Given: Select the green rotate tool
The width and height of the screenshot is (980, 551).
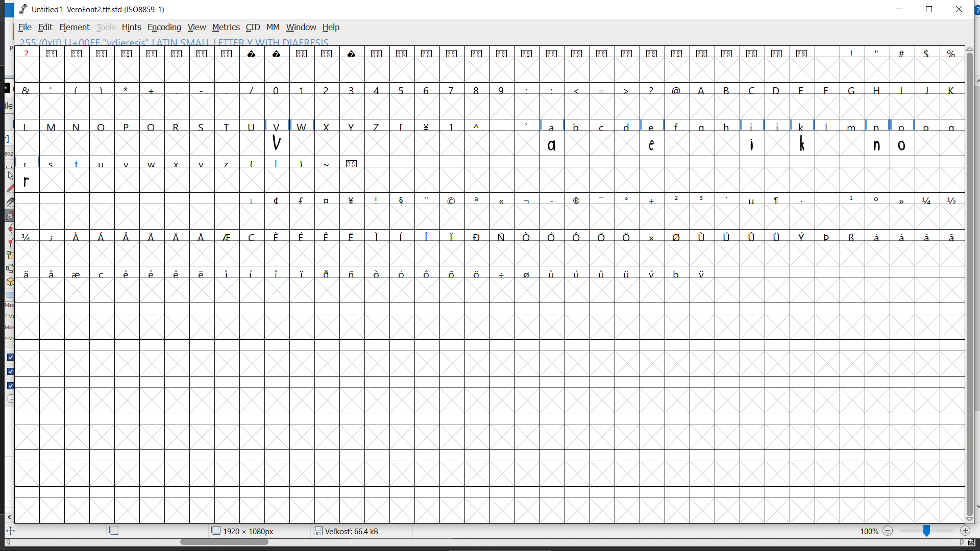Looking at the screenshot, I should (x=10, y=268).
